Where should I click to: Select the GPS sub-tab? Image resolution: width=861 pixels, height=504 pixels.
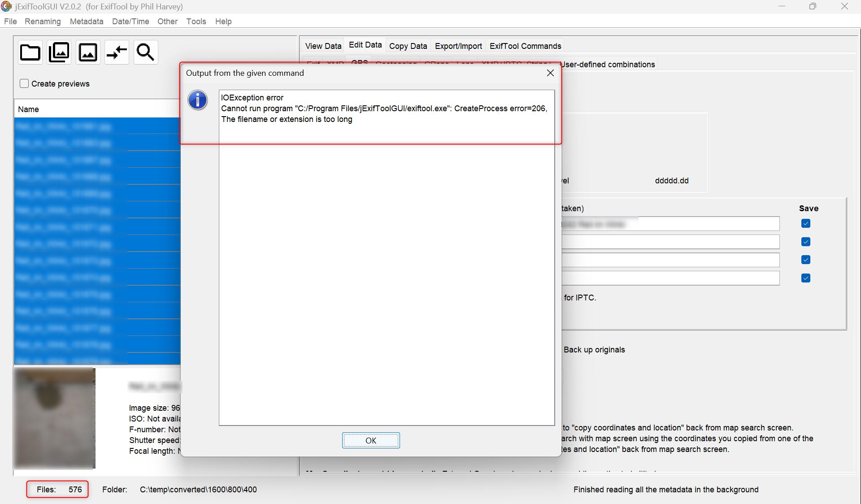pyautogui.click(x=359, y=63)
